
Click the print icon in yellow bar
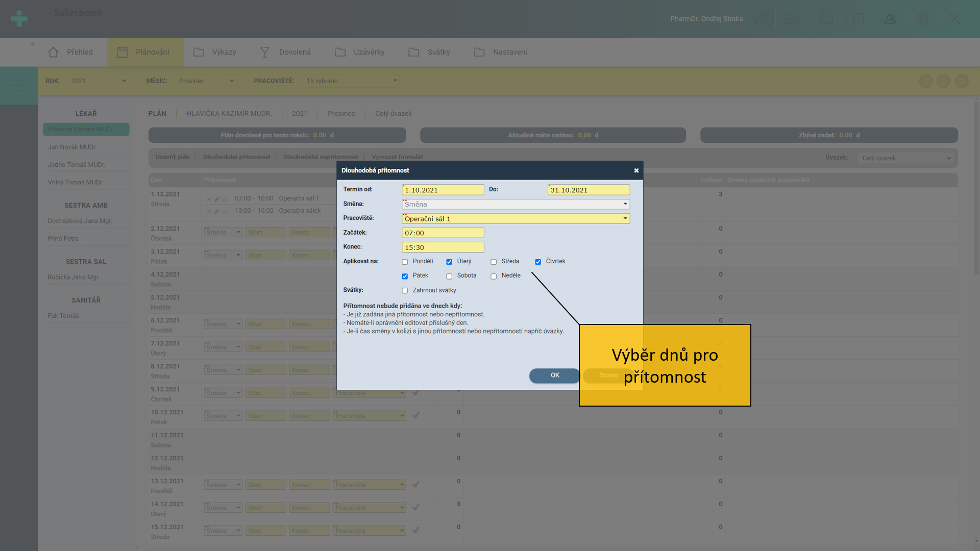pos(944,81)
